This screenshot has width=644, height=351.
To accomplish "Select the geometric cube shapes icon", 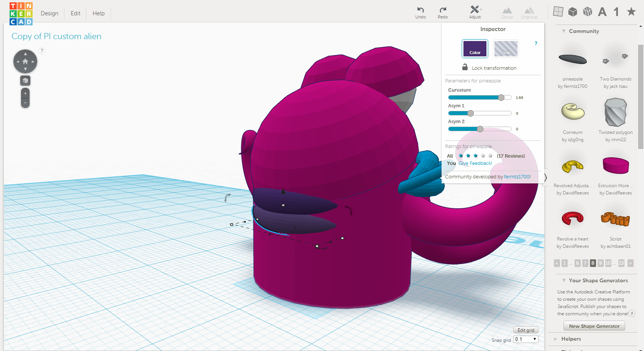I will 573,12.
